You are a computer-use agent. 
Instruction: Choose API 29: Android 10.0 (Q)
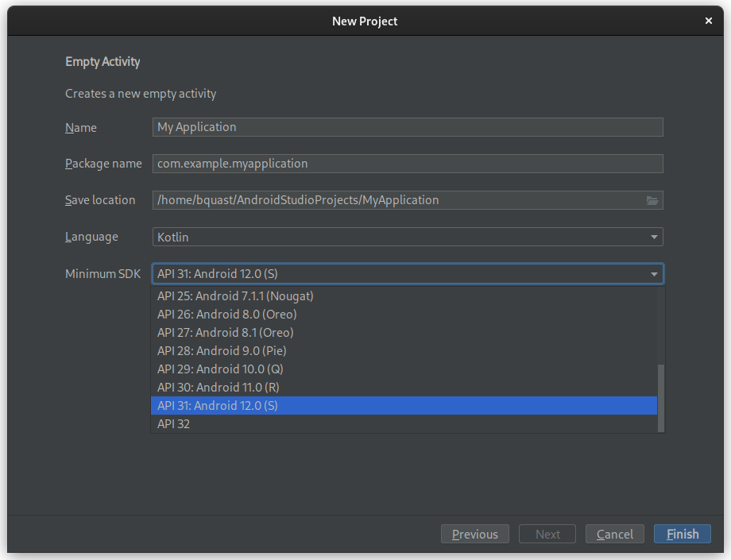(x=220, y=369)
